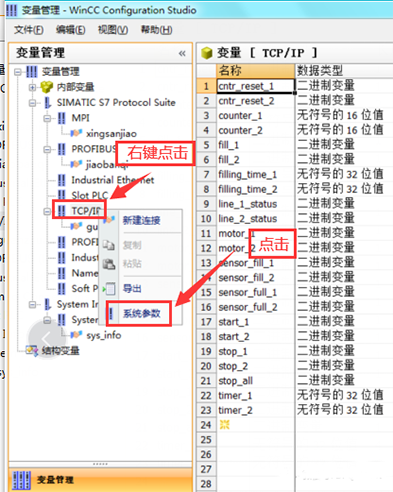Viewport: 393px width, 492px height.
Task: Click the 内部变量 cube icon
Action: pyautogui.click(x=47, y=87)
